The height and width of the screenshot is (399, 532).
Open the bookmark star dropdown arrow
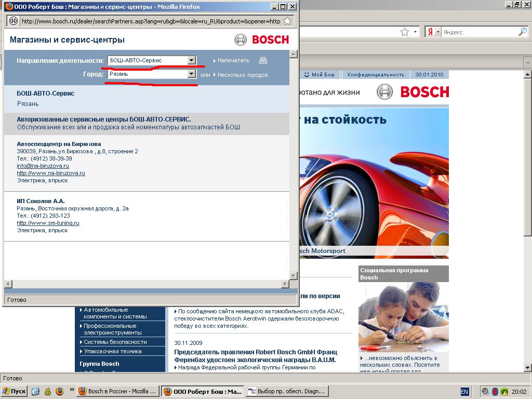[x=416, y=32]
